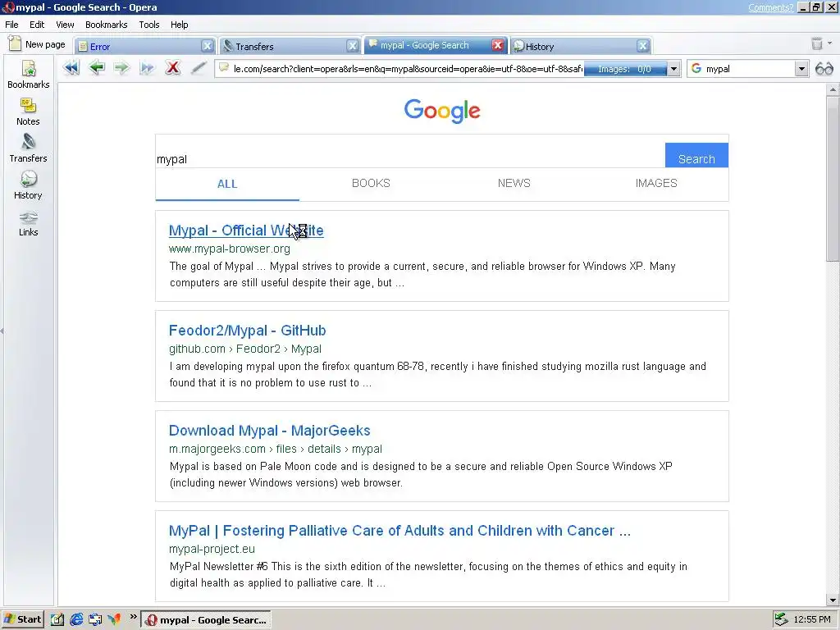Click the butterfly quick launch icon

tap(114, 619)
